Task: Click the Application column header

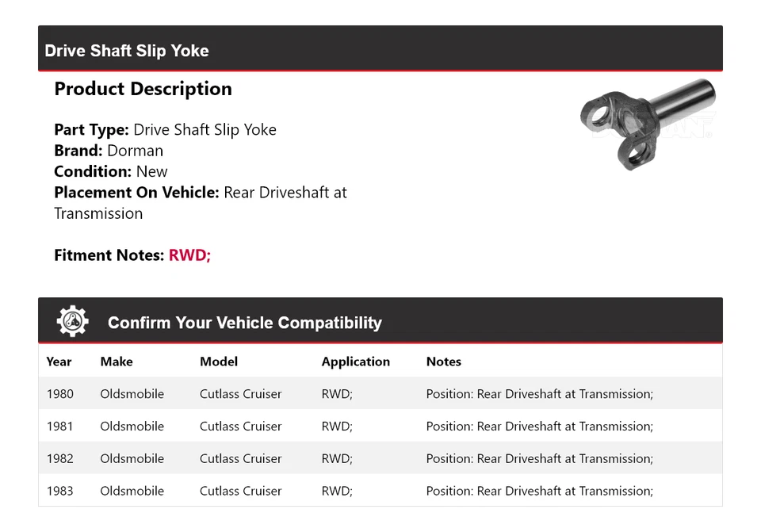Action: (355, 362)
